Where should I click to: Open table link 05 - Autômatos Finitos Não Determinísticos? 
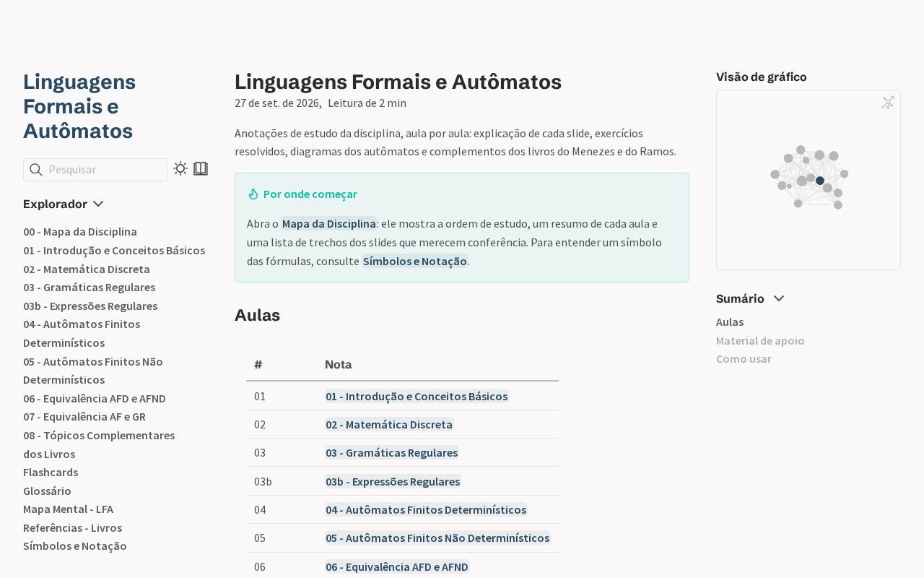[437, 538]
